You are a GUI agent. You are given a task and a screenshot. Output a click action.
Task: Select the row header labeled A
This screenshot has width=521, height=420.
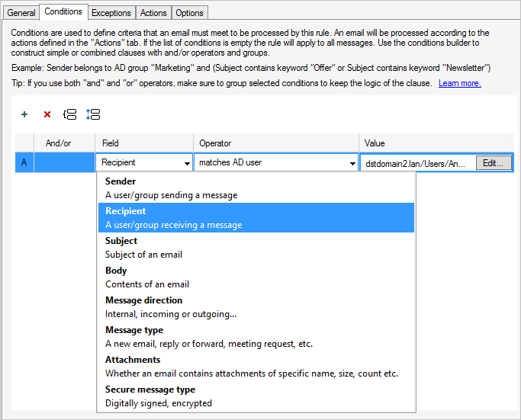[24, 162]
